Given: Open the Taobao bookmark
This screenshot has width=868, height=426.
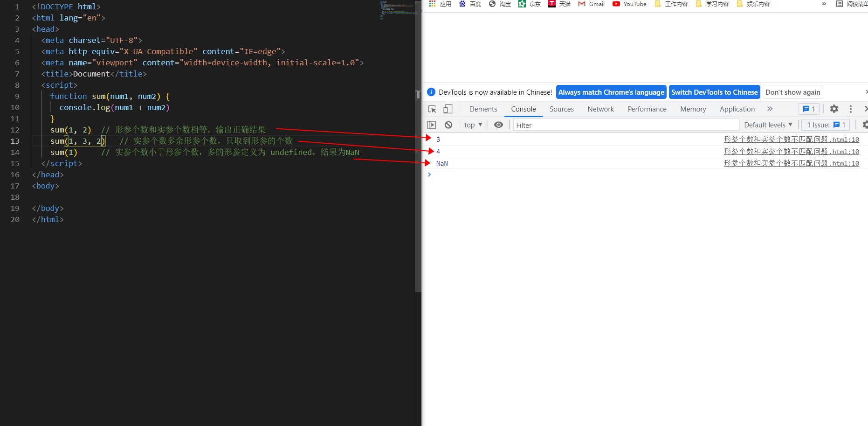Looking at the screenshot, I should (x=500, y=4).
